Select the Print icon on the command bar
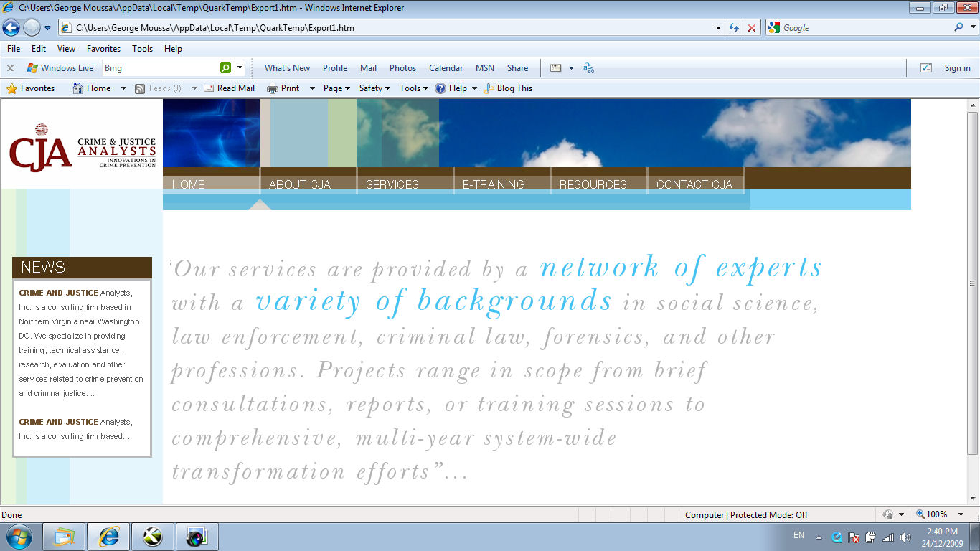980x551 pixels. [273, 88]
